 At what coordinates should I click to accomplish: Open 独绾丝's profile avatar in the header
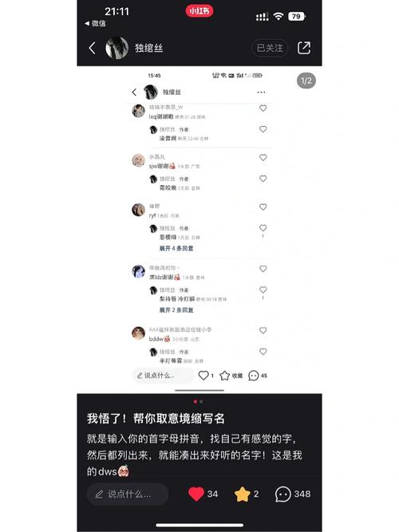click(x=117, y=48)
